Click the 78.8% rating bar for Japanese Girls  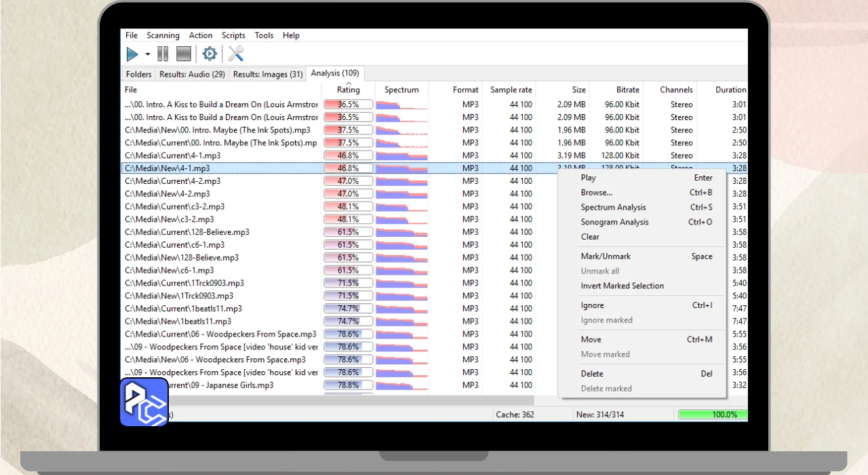pos(348,385)
